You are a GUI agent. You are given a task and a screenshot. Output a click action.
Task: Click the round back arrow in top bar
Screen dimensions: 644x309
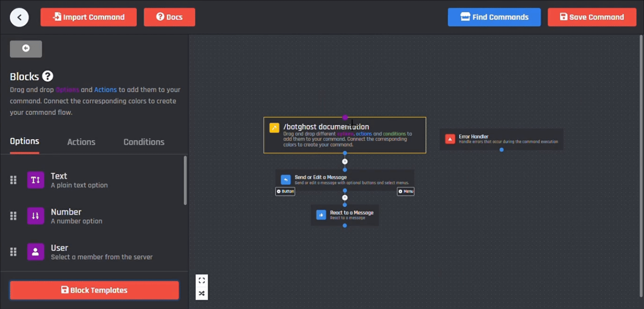pos(19,17)
